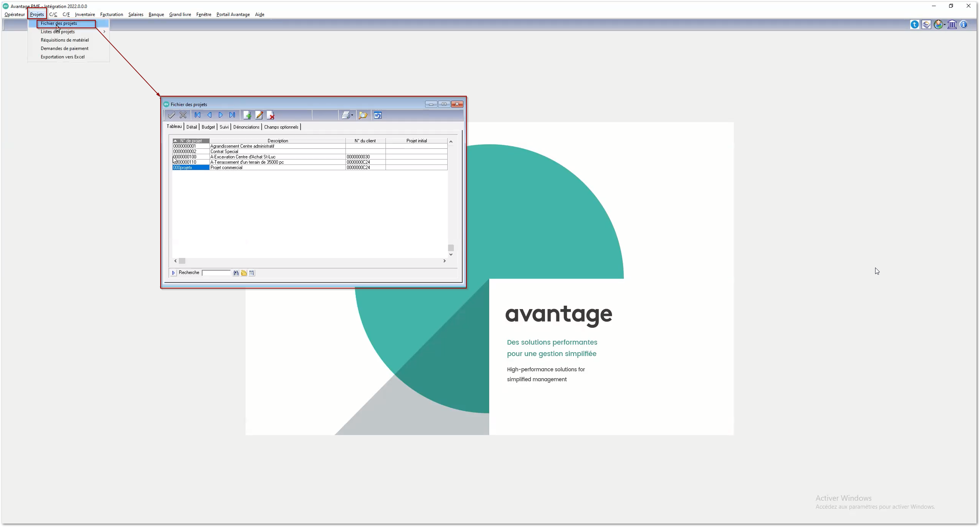This screenshot has height=527, width=980.
Task: Select the Contrat Special project row
Action: (224, 151)
